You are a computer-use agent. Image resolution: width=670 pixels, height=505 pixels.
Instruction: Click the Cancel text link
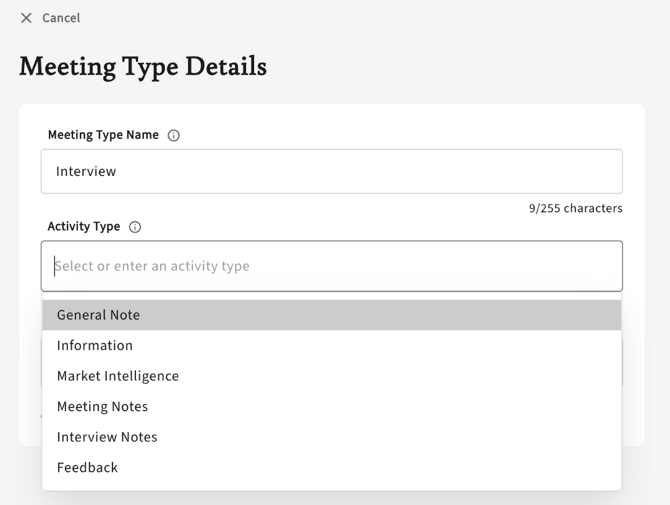(x=61, y=18)
